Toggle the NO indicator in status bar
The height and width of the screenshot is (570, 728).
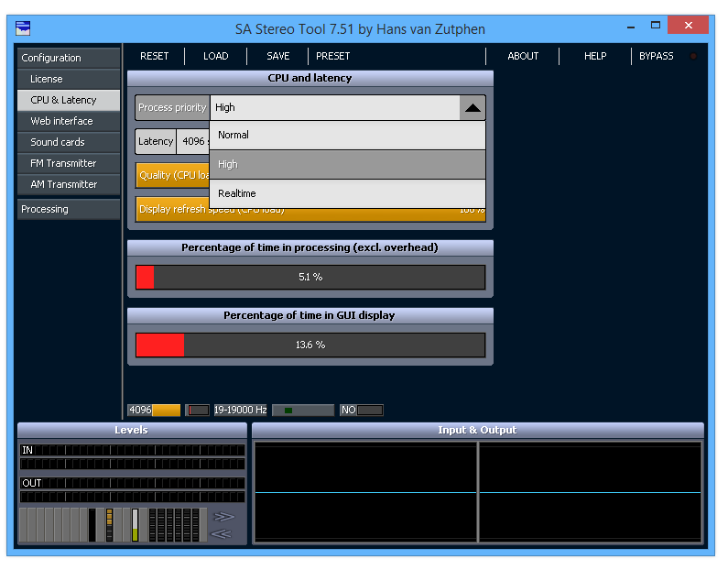coord(362,410)
